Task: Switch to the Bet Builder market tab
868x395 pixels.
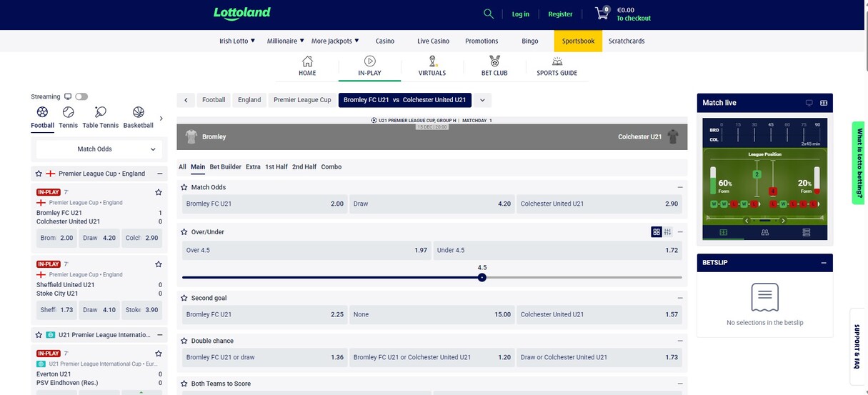Action: (x=226, y=167)
